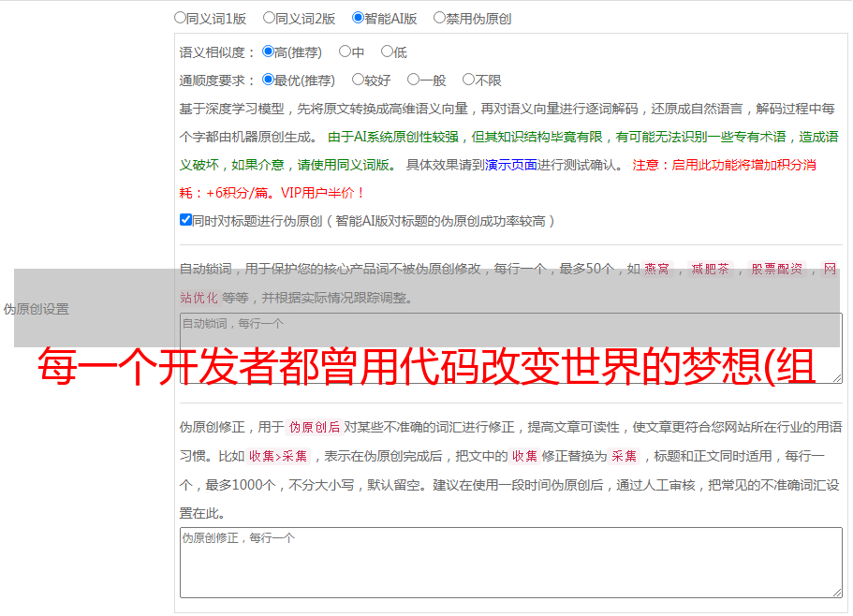
Task: Set 通顺度要求 to 一般
Action: pyautogui.click(x=414, y=80)
